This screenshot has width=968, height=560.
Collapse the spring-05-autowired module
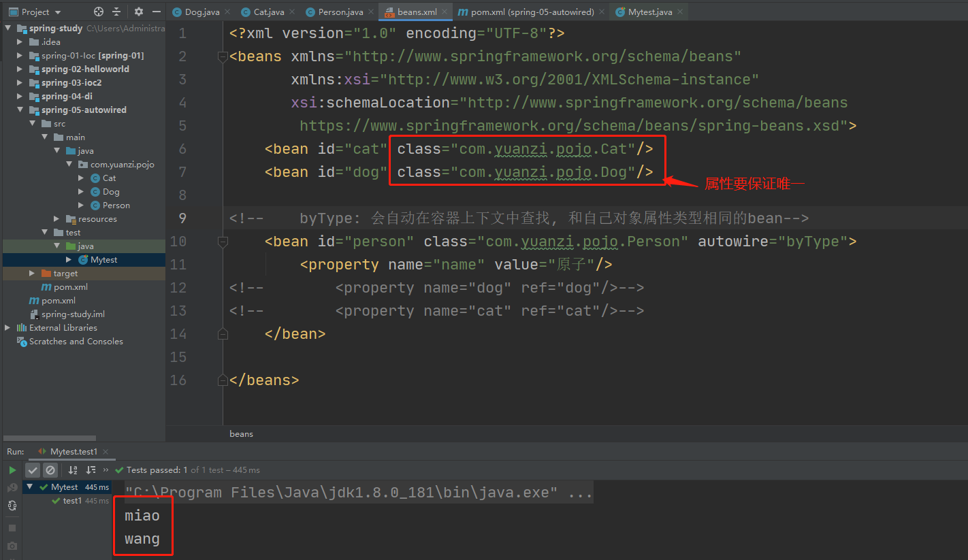point(20,110)
